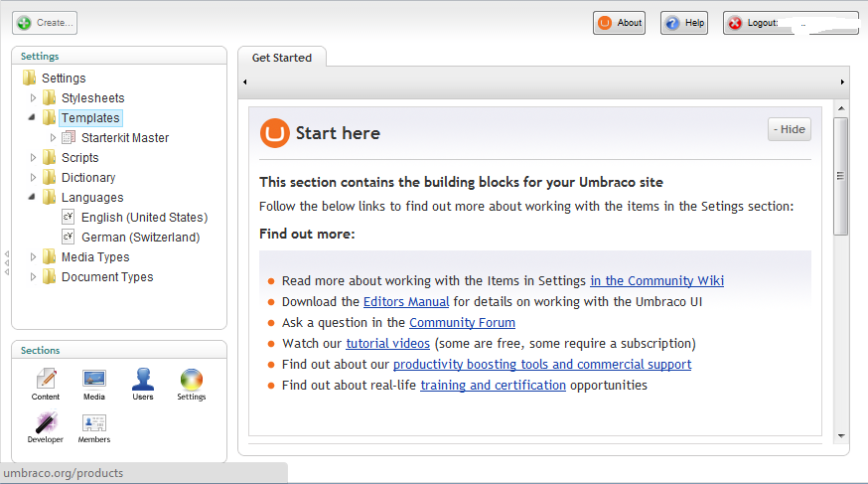Click the tab strip right scroll arrow
868x484 pixels.
click(842, 81)
